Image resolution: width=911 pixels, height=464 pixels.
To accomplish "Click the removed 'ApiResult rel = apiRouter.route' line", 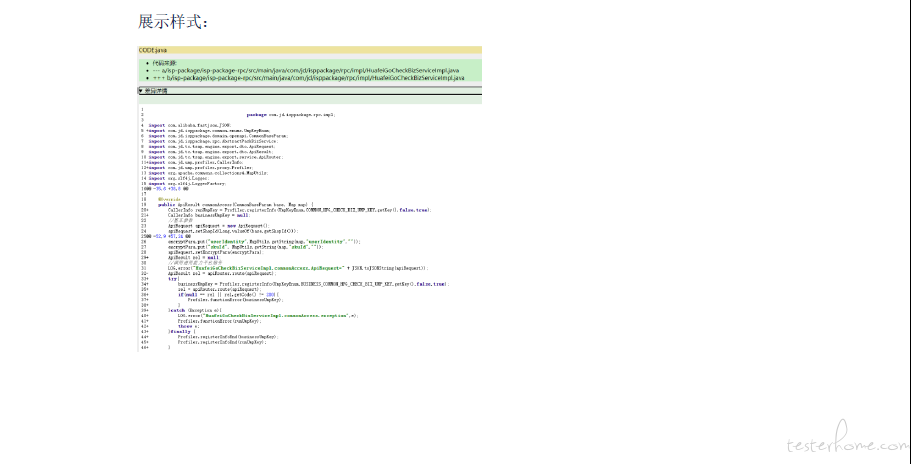I will point(222,273).
